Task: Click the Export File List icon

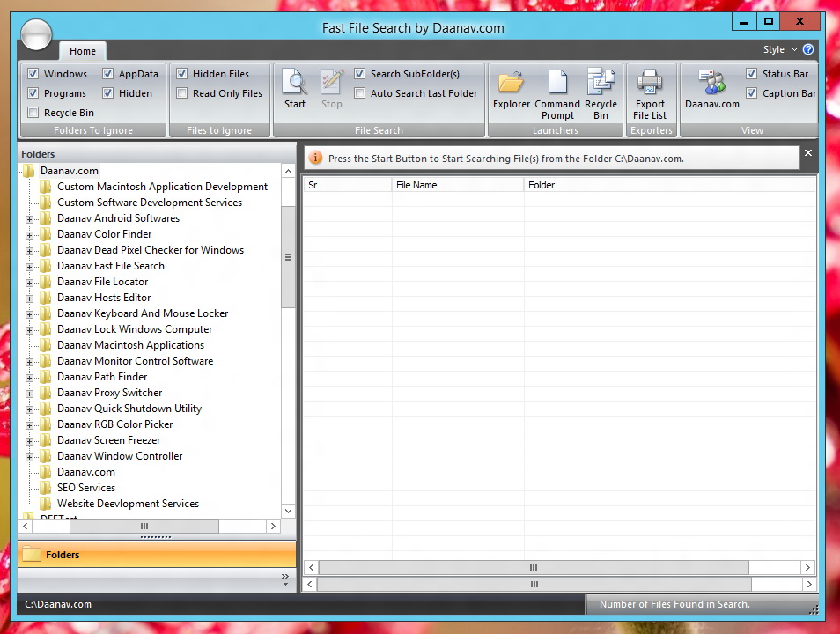Action: coord(650,89)
